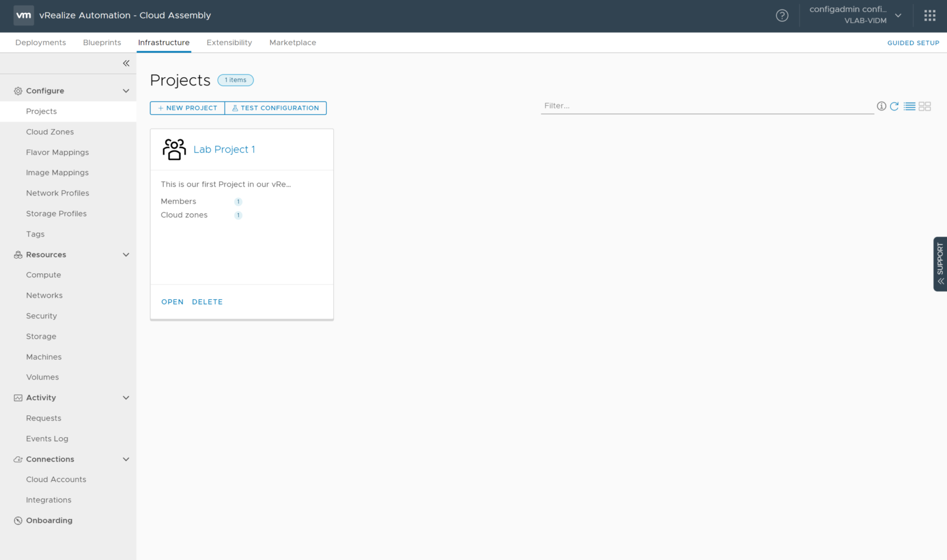Image resolution: width=947 pixels, height=560 pixels.
Task: Open the apps grid switcher icon
Action: (929, 16)
